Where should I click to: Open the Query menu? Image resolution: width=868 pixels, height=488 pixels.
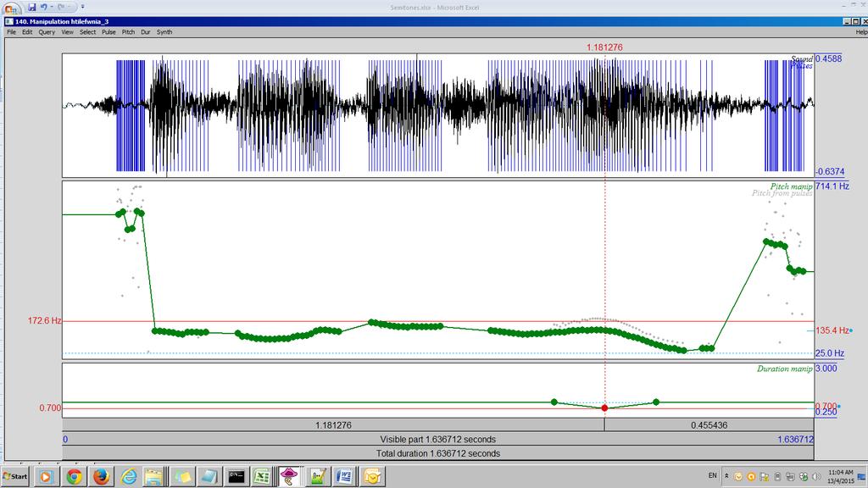[47, 32]
